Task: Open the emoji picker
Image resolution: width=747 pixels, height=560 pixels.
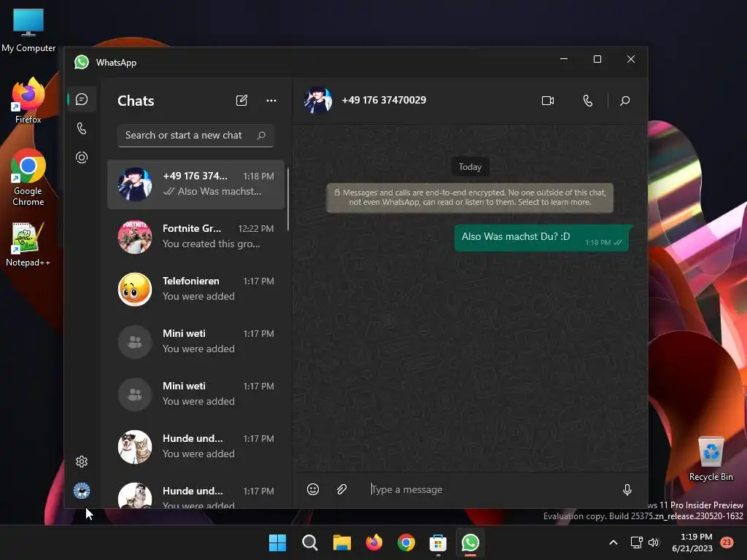Action: 313,489
